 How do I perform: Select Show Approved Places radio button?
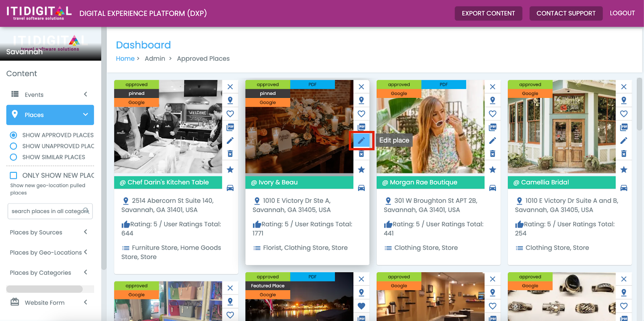click(13, 135)
